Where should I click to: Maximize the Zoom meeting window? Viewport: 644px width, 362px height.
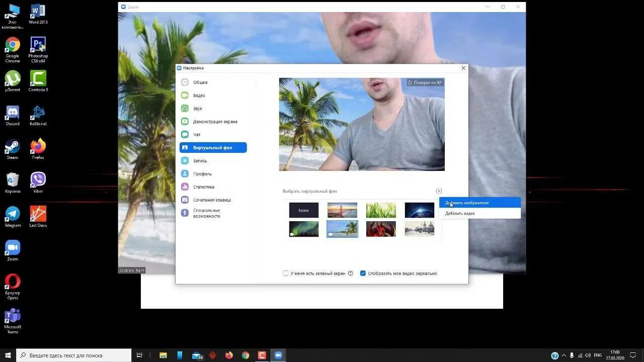pos(503,7)
